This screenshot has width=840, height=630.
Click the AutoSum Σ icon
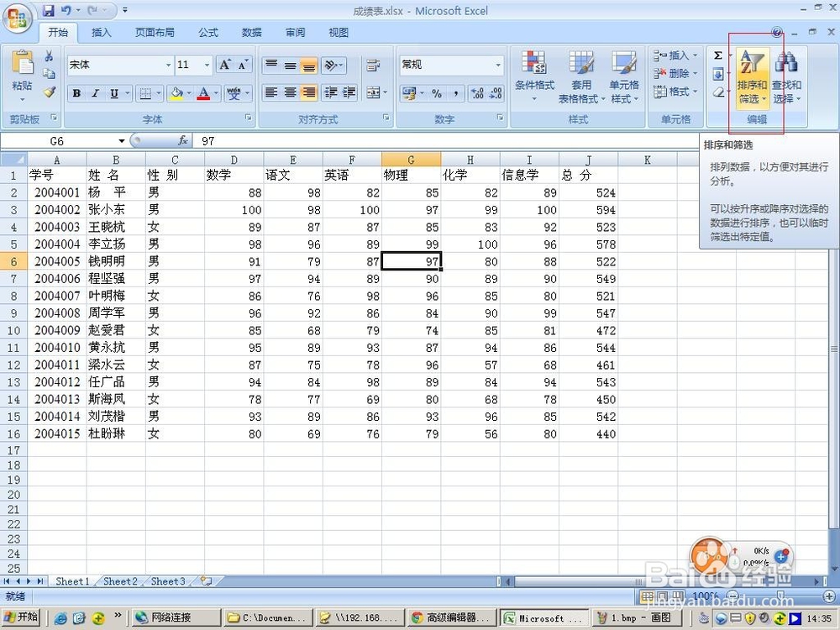[720, 54]
